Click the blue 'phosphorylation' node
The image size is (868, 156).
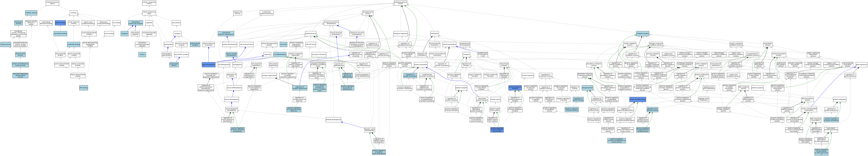click(x=587, y=88)
